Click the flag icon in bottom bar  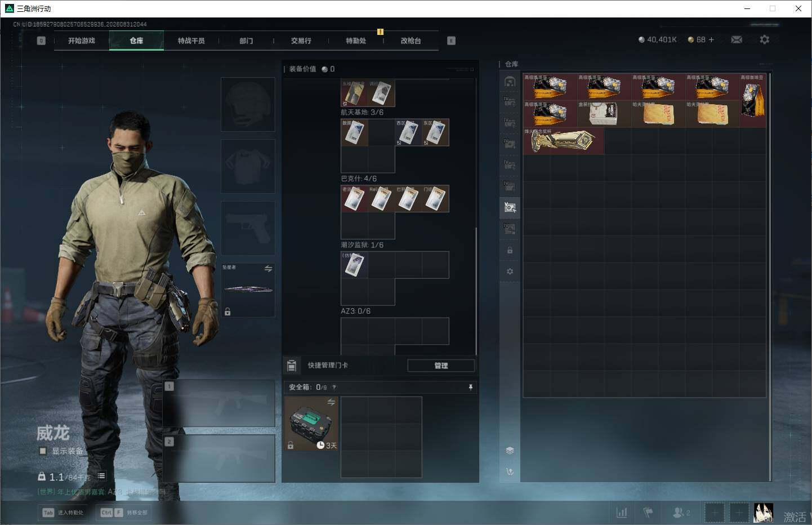pos(648,513)
